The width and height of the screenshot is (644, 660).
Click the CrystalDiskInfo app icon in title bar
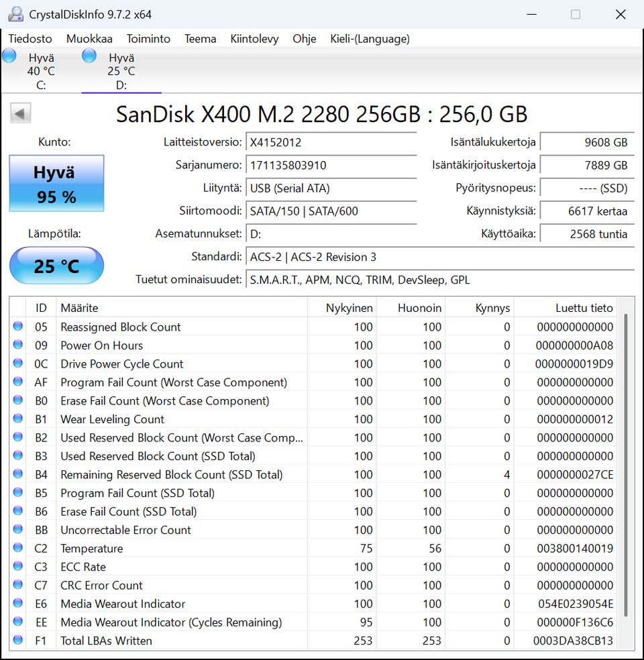coord(15,14)
